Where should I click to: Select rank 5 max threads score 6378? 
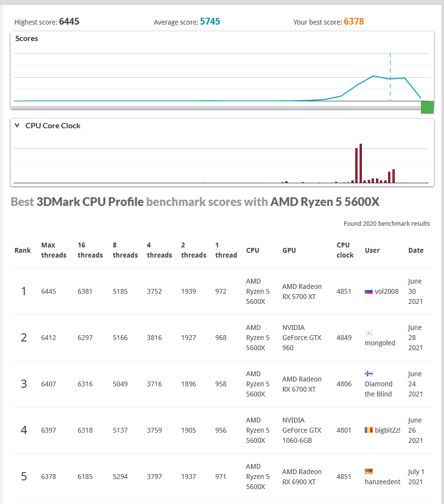click(x=49, y=477)
